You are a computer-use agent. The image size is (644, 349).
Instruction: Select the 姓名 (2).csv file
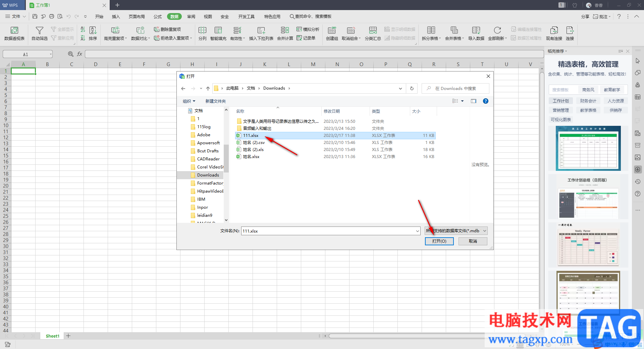click(x=335, y=143)
